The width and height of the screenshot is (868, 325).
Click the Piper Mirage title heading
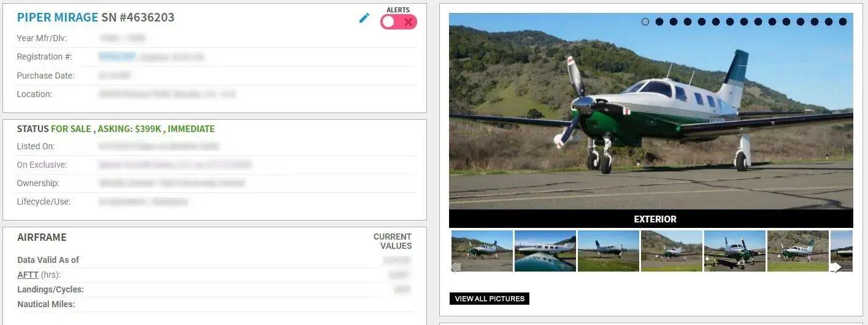click(x=57, y=17)
